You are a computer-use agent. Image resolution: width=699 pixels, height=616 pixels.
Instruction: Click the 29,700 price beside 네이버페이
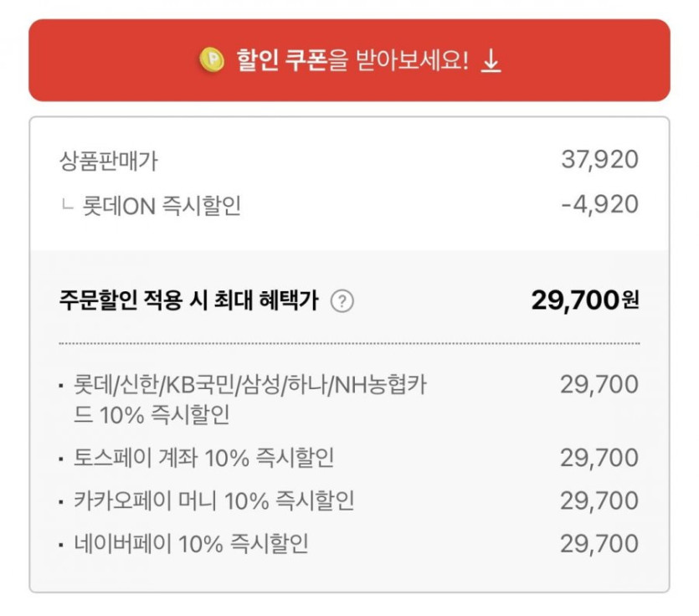click(x=599, y=545)
